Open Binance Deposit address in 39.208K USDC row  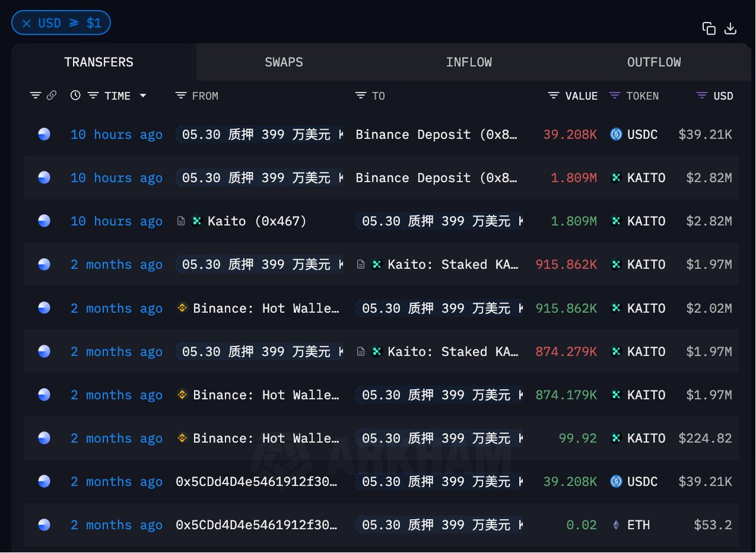coord(437,134)
